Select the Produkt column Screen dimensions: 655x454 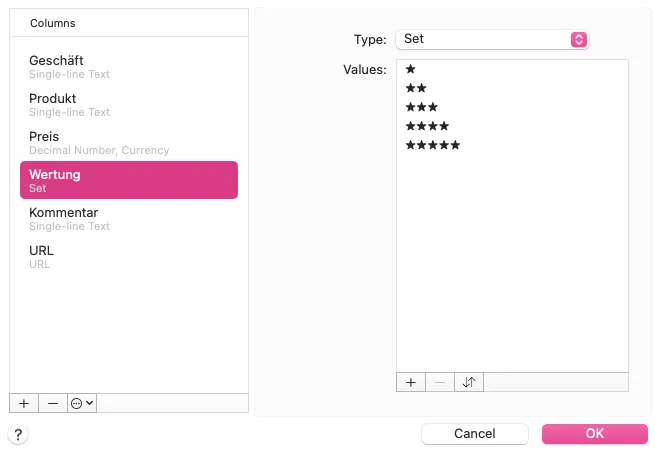[129, 104]
